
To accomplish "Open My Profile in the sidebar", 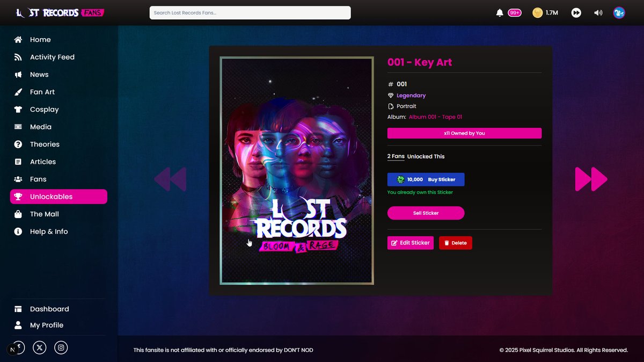I will click(58, 325).
